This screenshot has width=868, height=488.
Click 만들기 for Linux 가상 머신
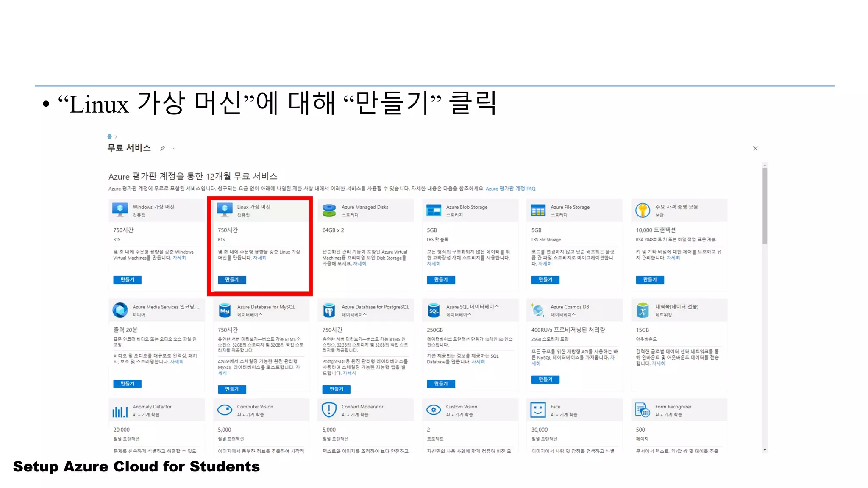click(232, 280)
